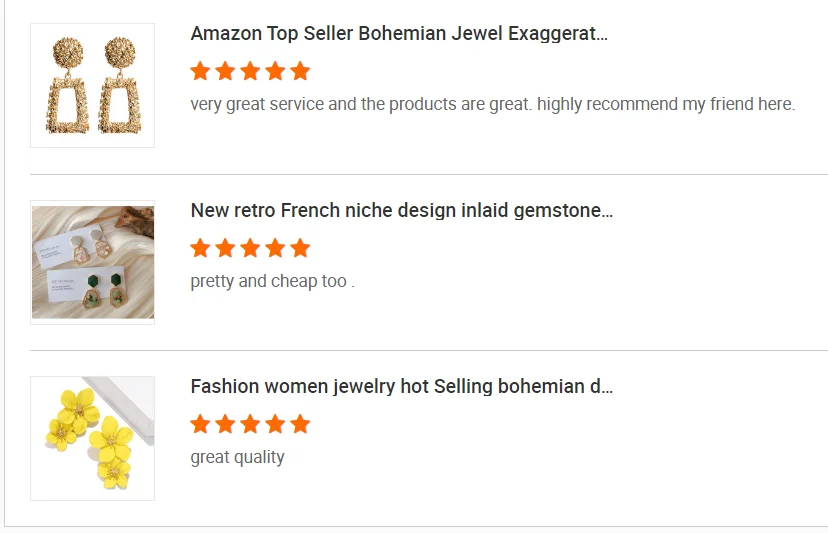The width and height of the screenshot is (828, 533).
Task: Click fifth star of New retro French rating
Action: coord(300,248)
